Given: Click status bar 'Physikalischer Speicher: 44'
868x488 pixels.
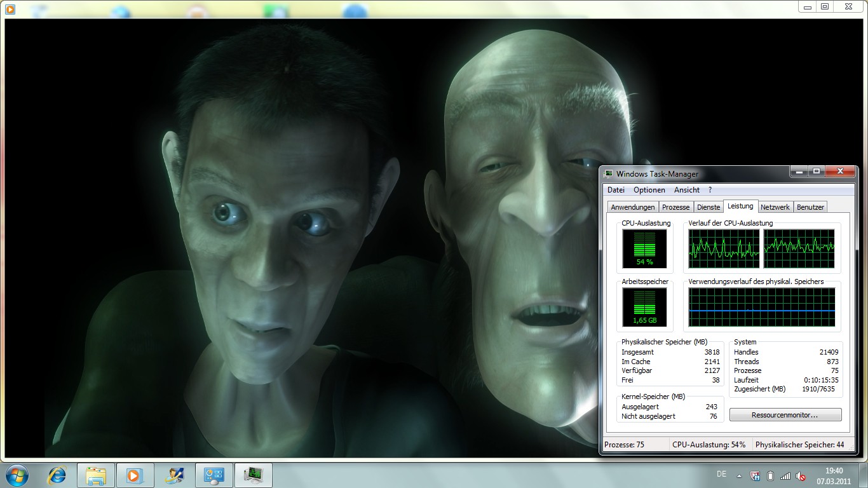Looking at the screenshot, I should click(x=799, y=445).
